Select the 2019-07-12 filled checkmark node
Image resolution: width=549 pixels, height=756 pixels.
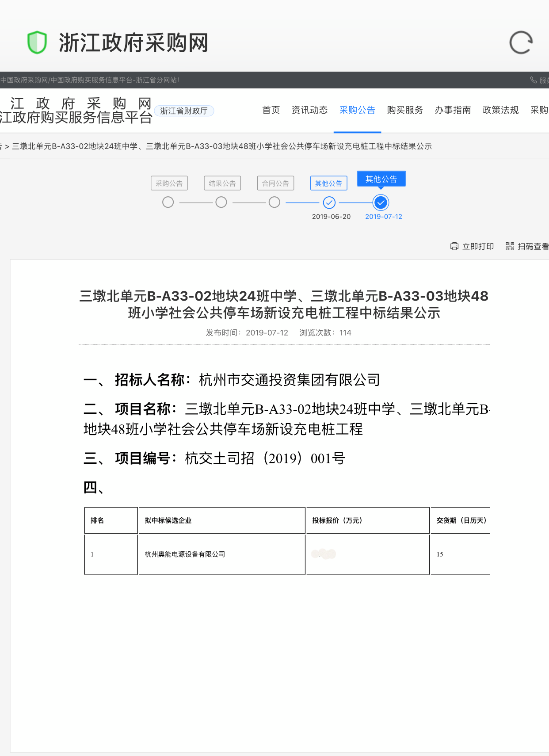click(381, 202)
